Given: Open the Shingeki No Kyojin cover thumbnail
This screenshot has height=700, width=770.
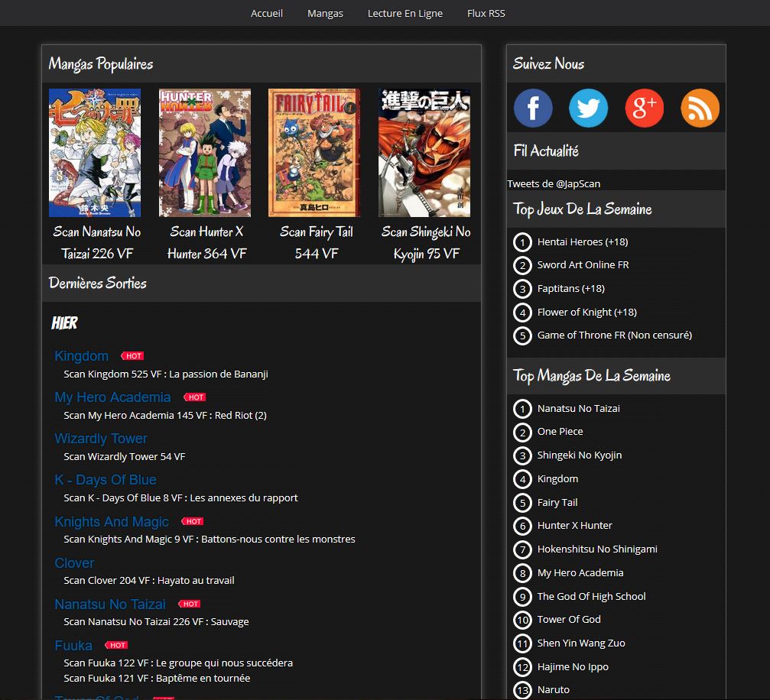Looking at the screenshot, I should pyautogui.click(x=424, y=153).
